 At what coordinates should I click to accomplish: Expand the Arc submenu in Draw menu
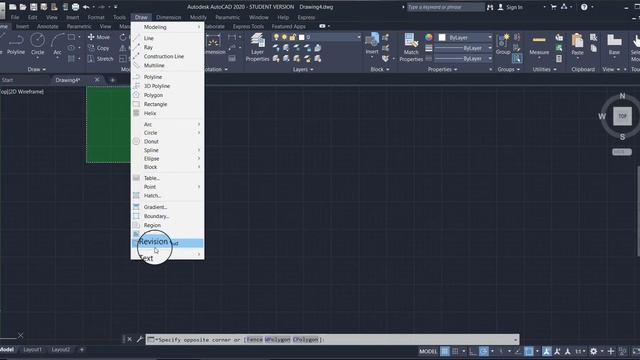pyautogui.click(x=167, y=124)
